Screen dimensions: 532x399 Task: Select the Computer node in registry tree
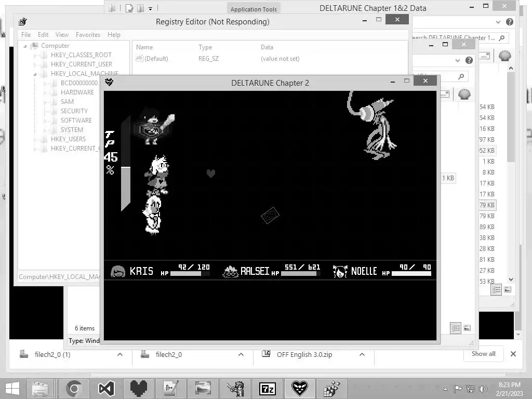pyautogui.click(x=55, y=46)
